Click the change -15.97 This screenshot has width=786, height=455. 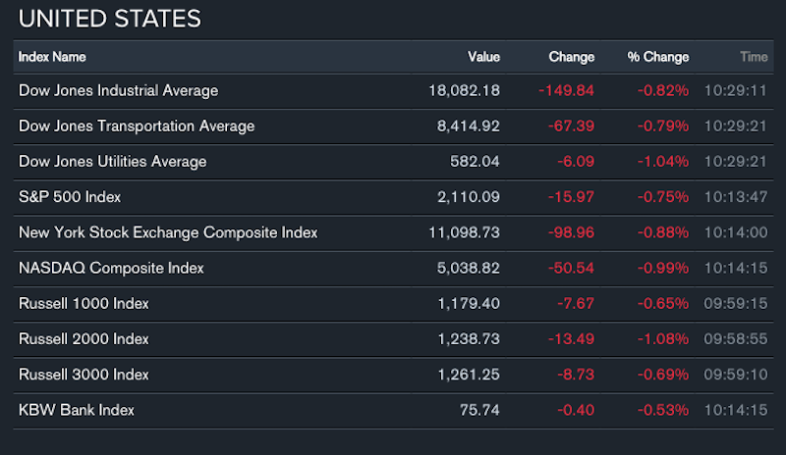tap(571, 197)
